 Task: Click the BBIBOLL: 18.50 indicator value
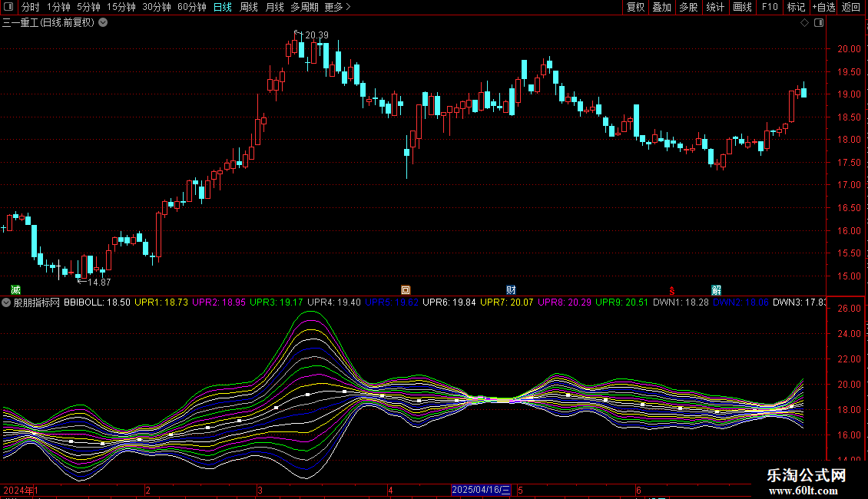(x=97, y=302)
